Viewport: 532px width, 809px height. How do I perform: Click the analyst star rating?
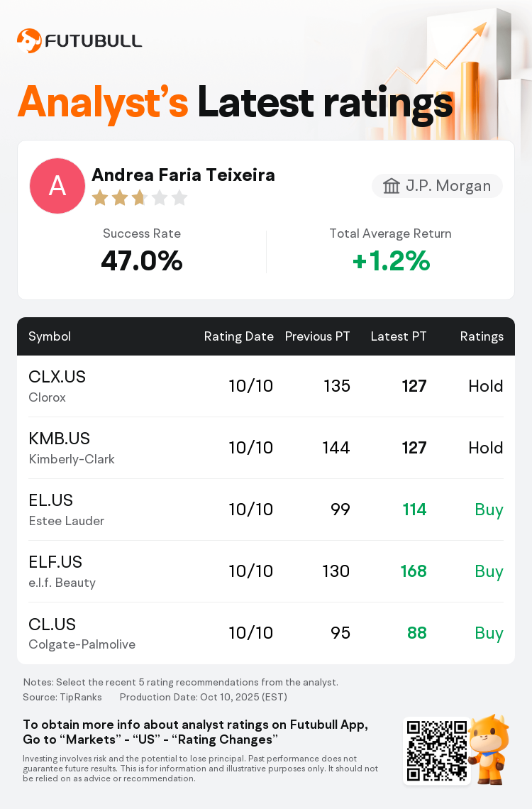click(x=139, y=198)
